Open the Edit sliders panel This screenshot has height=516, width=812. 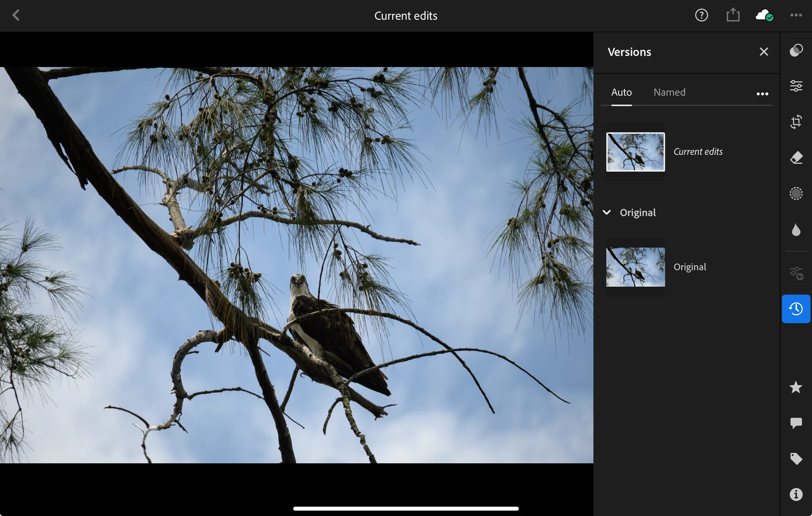[x=796, y=86]
